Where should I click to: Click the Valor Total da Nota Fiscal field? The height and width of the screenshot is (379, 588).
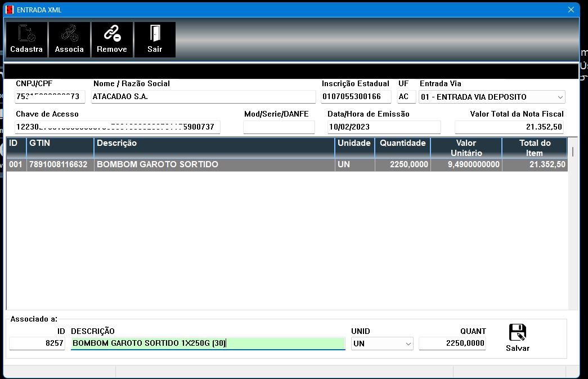tap(509, 127)
